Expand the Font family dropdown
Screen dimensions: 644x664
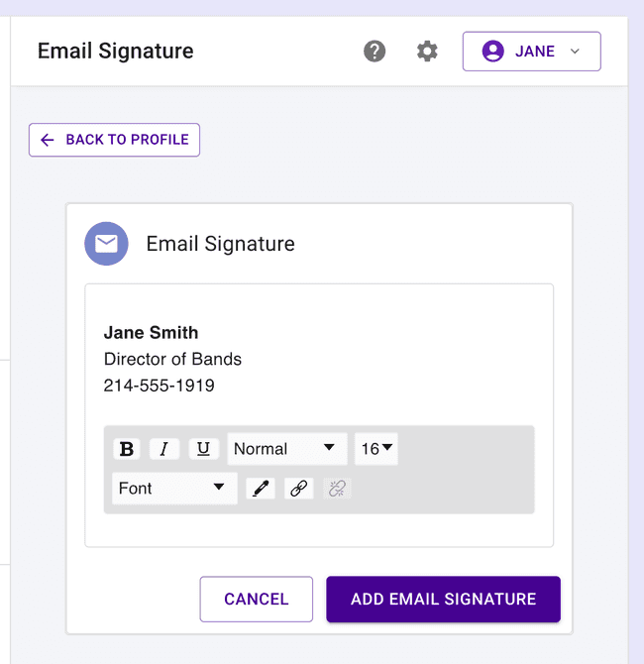173,489
